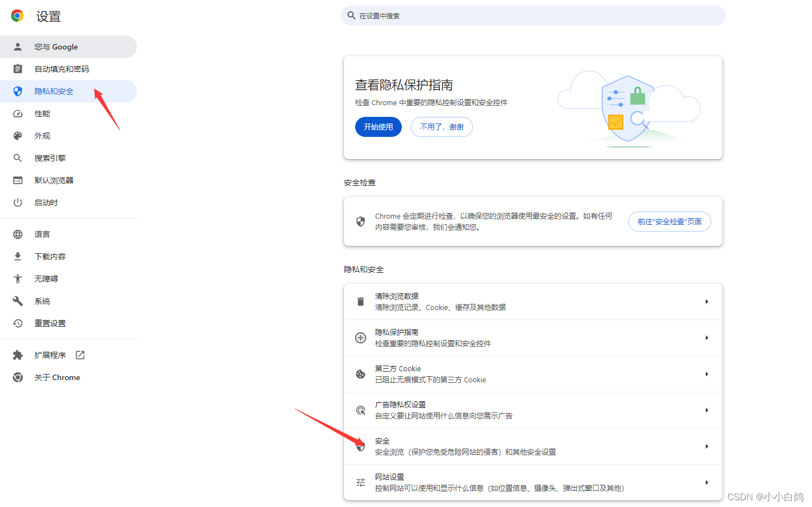Screen dimensions: 812x507
Task: Click the 开始使用 button
Action: click(x=378, y=127)
